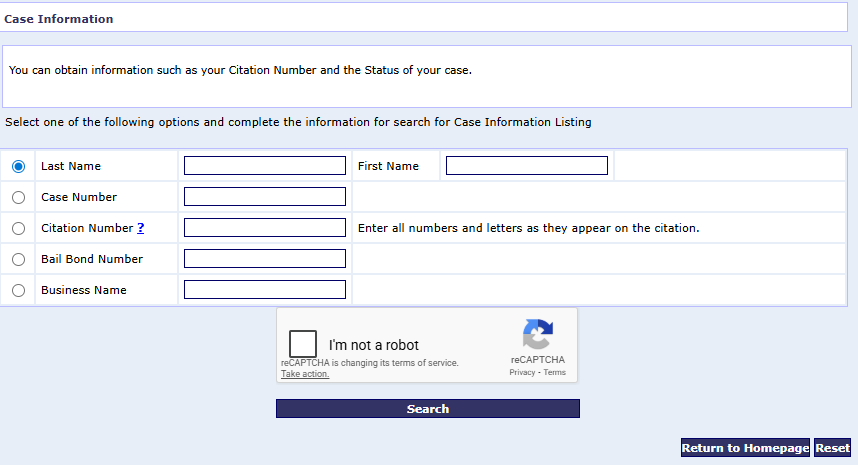Select the Last Name radio option
This screenshot has height=465, width=858.
click(x=18, y=166)
